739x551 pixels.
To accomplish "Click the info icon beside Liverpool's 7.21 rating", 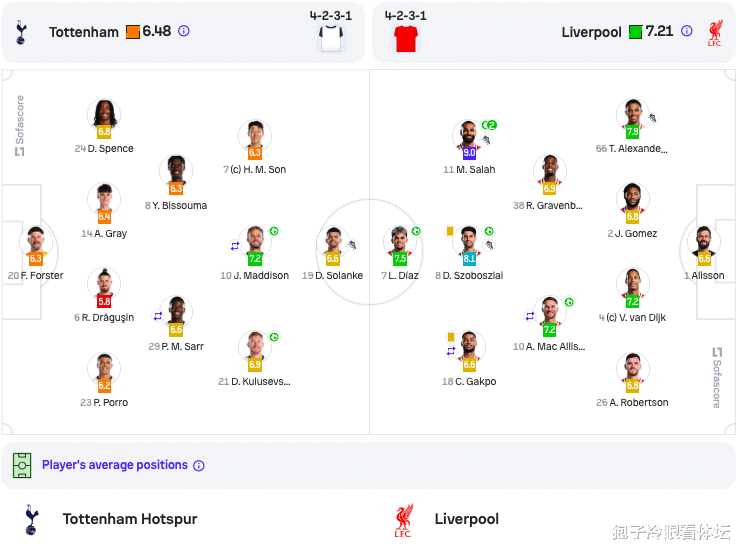I will 687,31.
